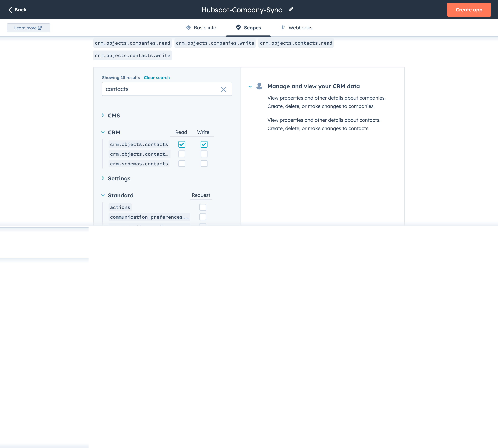The width and height of the screenshot is (498, 448).
Task: Click the actions scope label
Action: tap(120, 207)
